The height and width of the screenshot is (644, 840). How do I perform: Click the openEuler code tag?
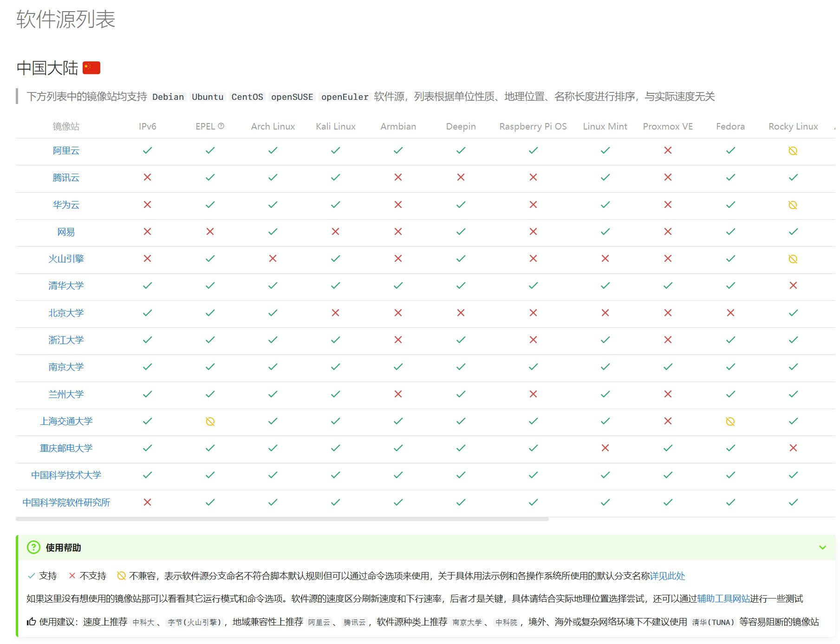click(345, 97)
